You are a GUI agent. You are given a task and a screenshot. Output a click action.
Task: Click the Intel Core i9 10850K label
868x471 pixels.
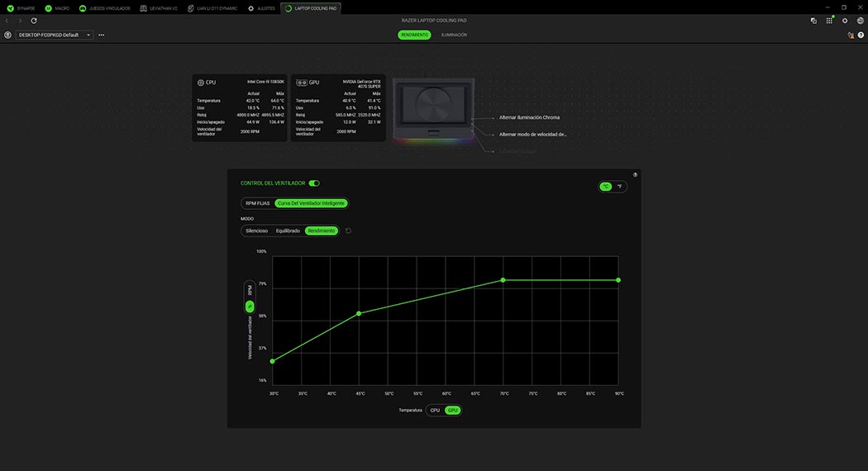[265, 82]
